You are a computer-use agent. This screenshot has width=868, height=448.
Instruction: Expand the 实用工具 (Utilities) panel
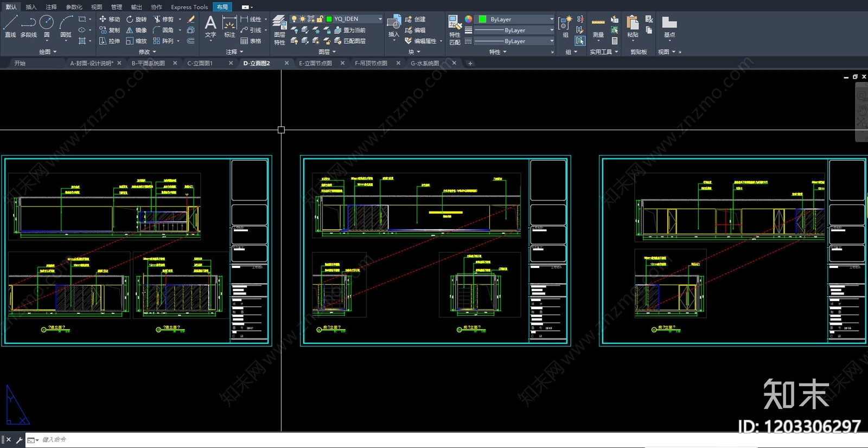coord(604,52)
